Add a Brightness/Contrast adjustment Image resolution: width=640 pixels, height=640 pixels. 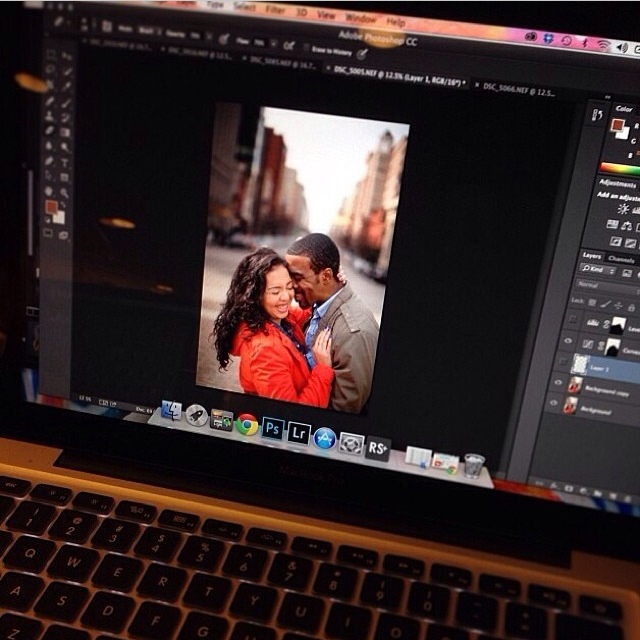pyautogui.click(x=623, y=209)
